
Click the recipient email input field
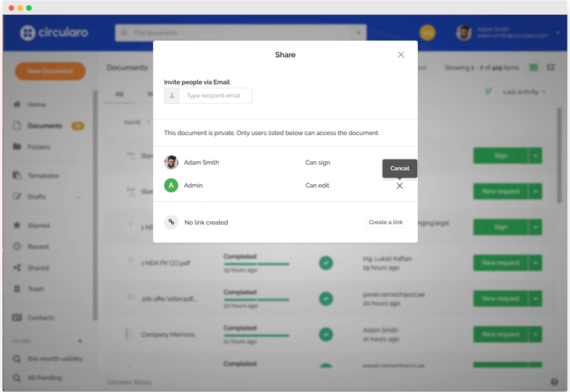(214, 96)
